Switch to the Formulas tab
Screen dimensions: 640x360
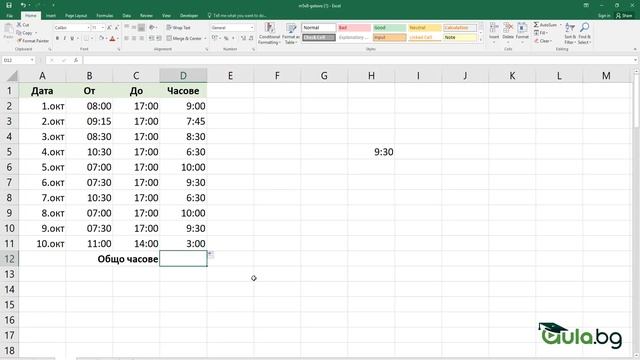[x=104, y=16]
